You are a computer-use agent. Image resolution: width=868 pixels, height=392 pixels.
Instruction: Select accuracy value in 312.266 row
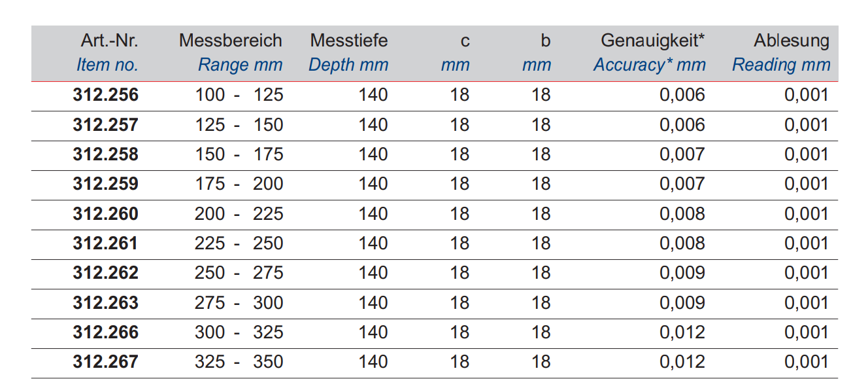pyautogui.click(x=682, y=332)
